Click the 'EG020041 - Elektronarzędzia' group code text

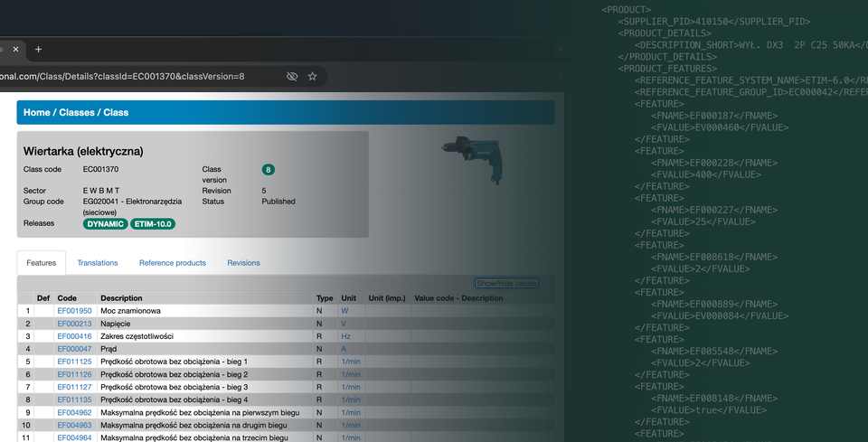coord(132,202)
